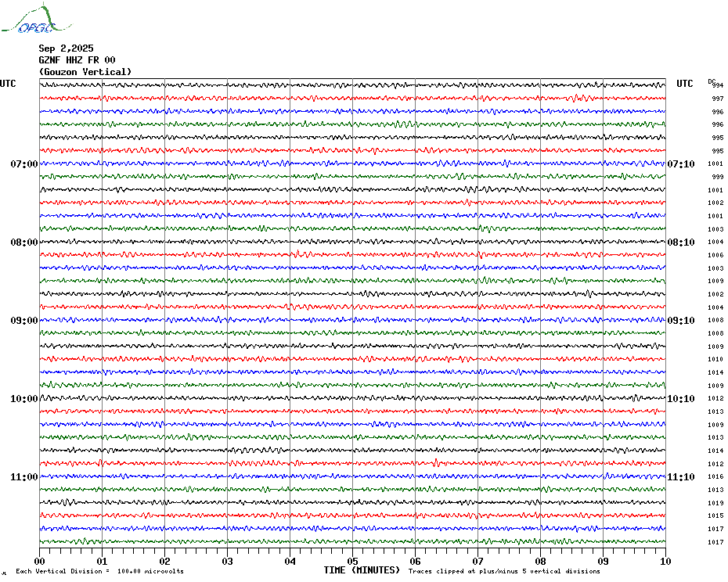Click the 00 minute axis tick label

pyautogui.click(x=39, y=562)
